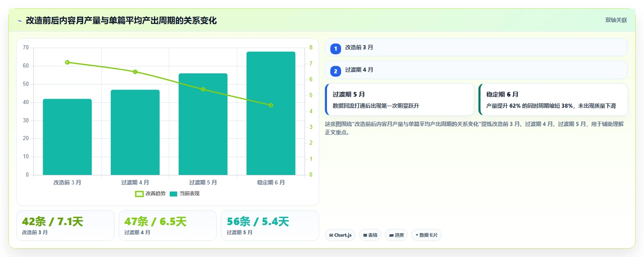This screenshot has width=644, height=257.
Task: Click the x-axis label 过渡期 4 月
Action: click(x=135, y=182)
